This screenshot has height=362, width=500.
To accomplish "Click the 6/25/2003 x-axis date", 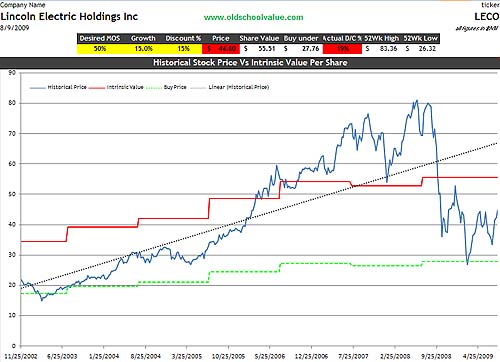I will [62, 356].
